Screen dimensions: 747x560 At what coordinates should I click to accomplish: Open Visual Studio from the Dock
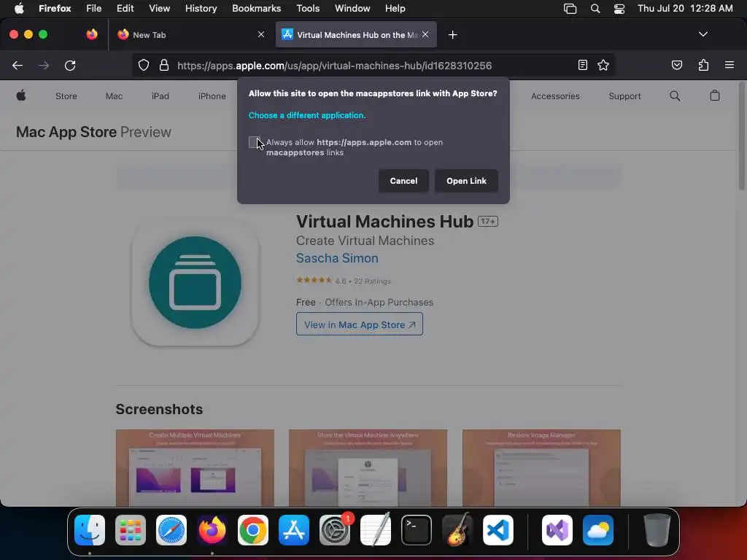[x=557, y=530]
